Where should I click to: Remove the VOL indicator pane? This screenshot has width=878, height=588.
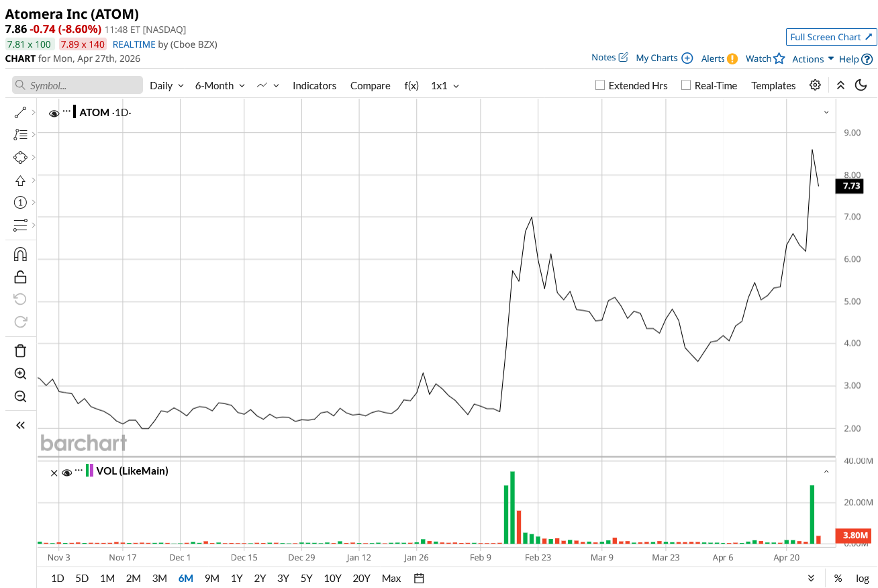tap(54, 473)
